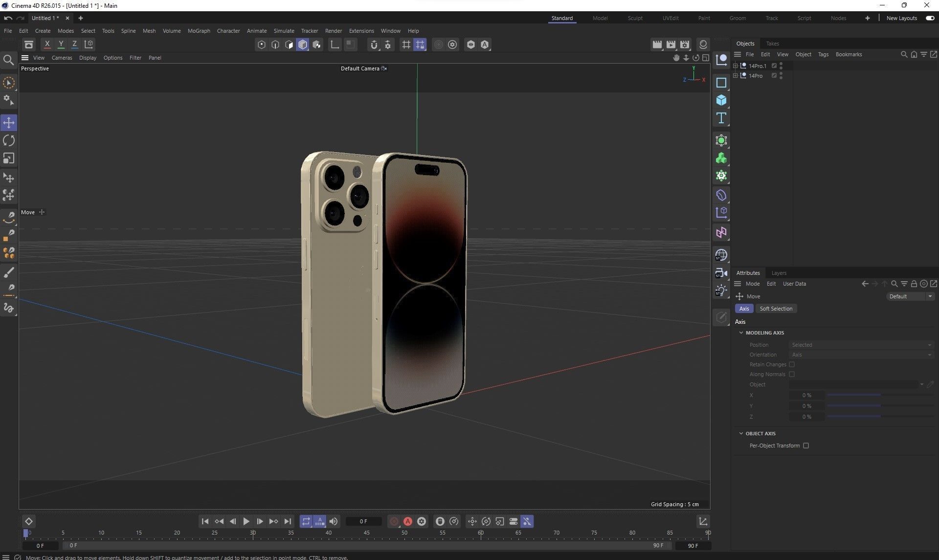Select the Move tool in left toolbar
The image size is (939, 560).
point(9,122)
